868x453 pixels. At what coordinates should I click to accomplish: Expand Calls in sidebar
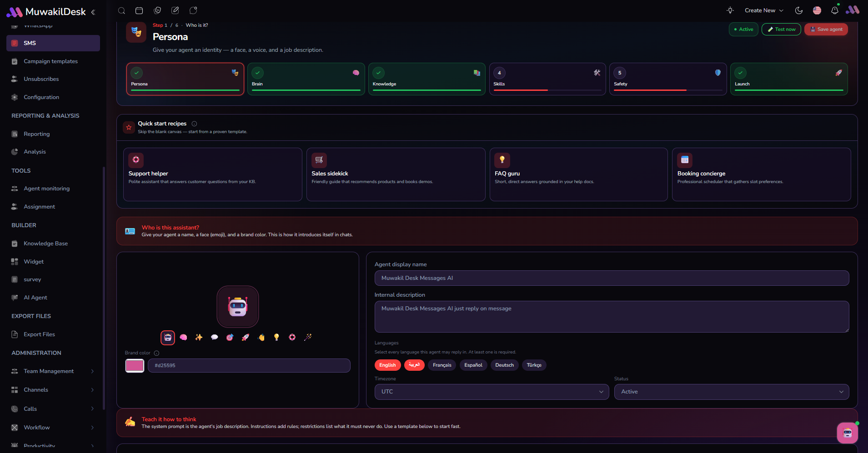[53, 409]
